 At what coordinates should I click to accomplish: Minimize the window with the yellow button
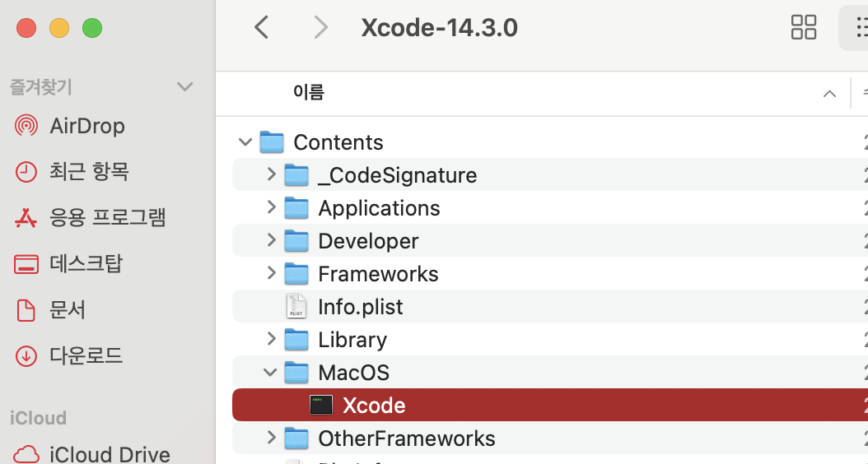(x=59, y=28)
